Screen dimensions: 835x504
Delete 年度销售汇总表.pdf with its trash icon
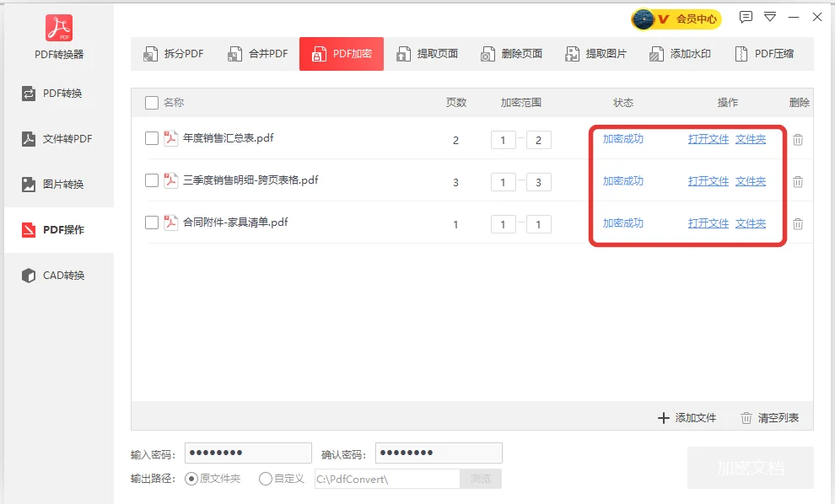coord(798,139)
